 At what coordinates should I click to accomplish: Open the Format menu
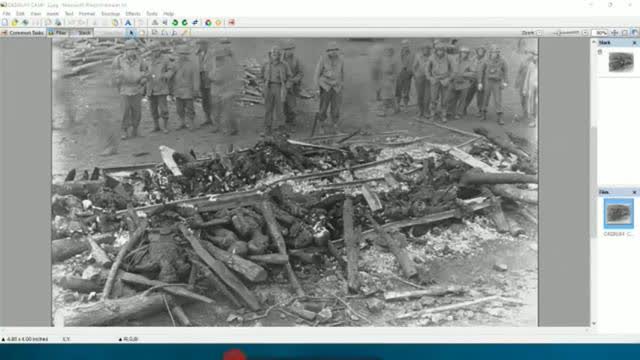(87, 13)
